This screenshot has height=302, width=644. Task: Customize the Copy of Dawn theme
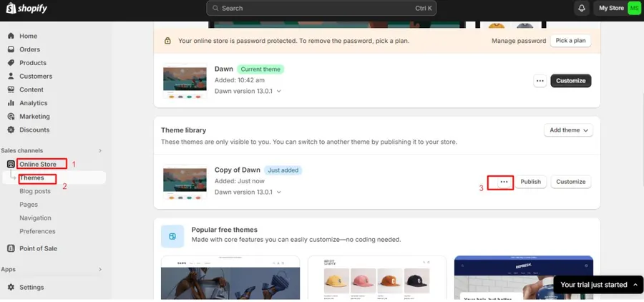tap(570, 182)
